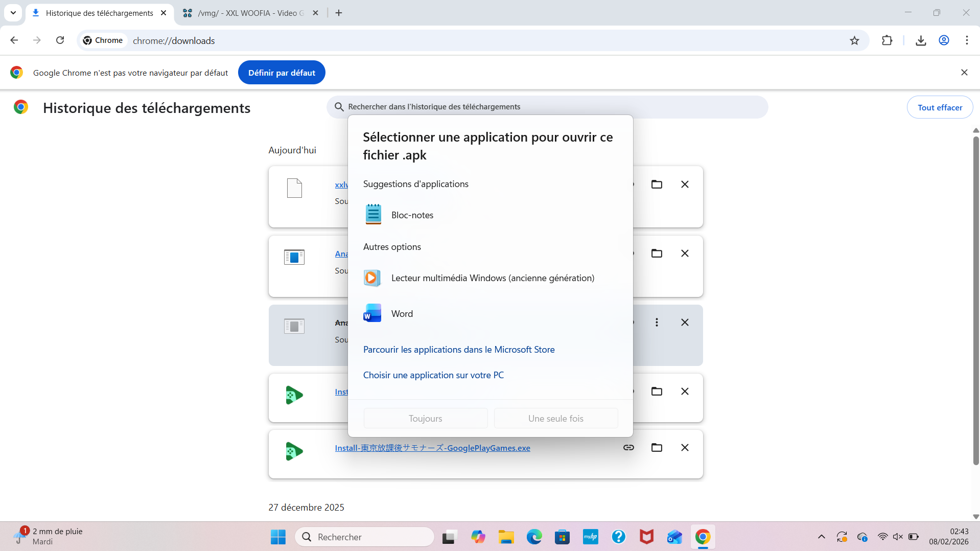Screen dimensions: 980x551
Task: Go back to the previous page
Action: click(14, 40)
